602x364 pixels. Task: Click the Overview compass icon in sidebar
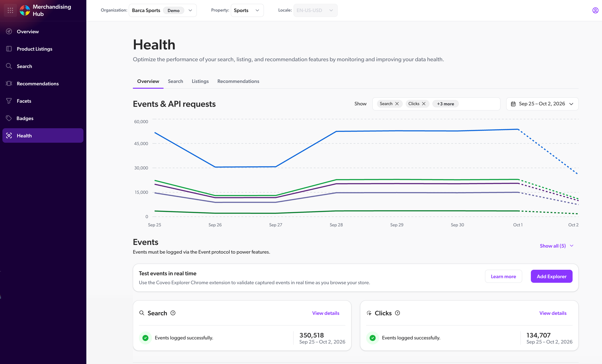point(9,32)
